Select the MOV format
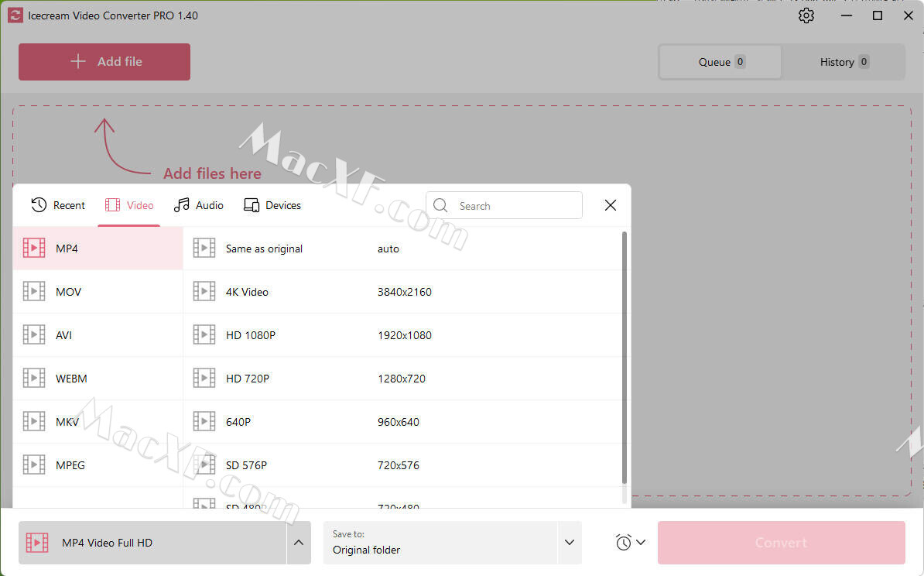This screenshot has width=924, height=576. 98,291
